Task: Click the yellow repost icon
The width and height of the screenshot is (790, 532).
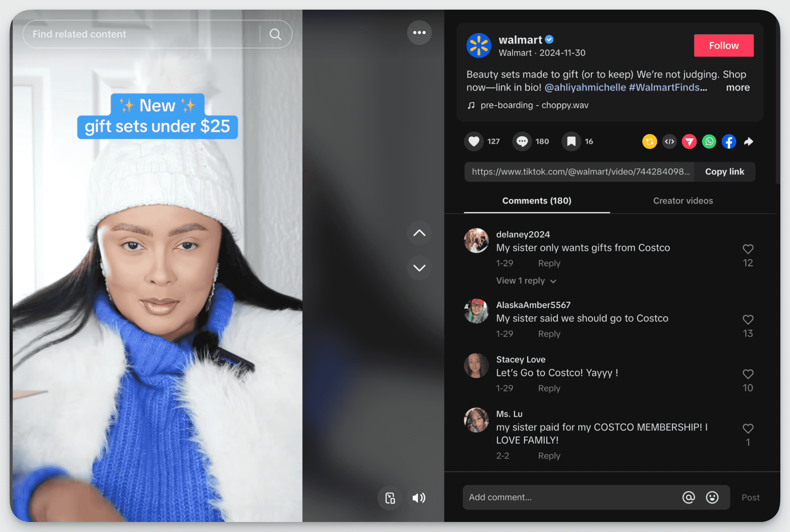Action: coord(650,141)
